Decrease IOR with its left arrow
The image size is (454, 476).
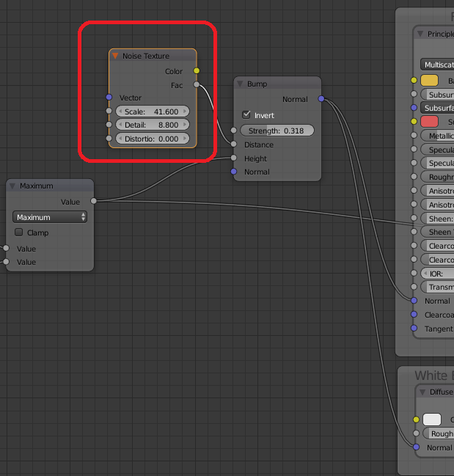[x=425, y=274]
